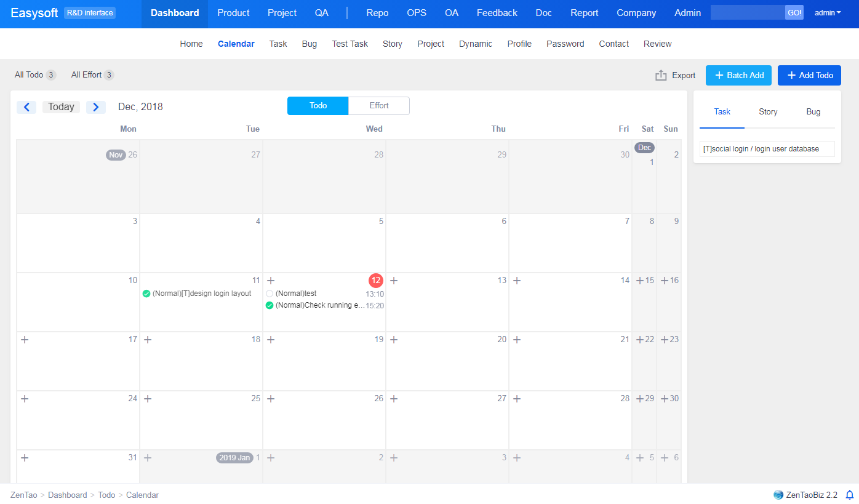The width and height of the screenshot is (859, 504).
Task: Show All Effort list
Action: point(92,75)
